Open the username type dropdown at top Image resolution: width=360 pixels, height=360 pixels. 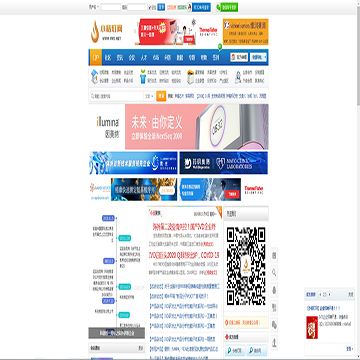click(x=94, y=7)
